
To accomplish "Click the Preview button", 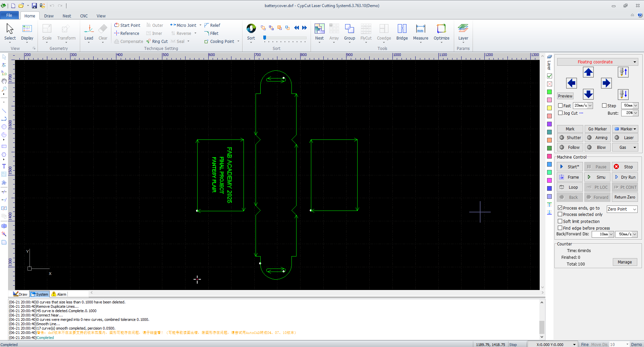I will click(565, 96).
